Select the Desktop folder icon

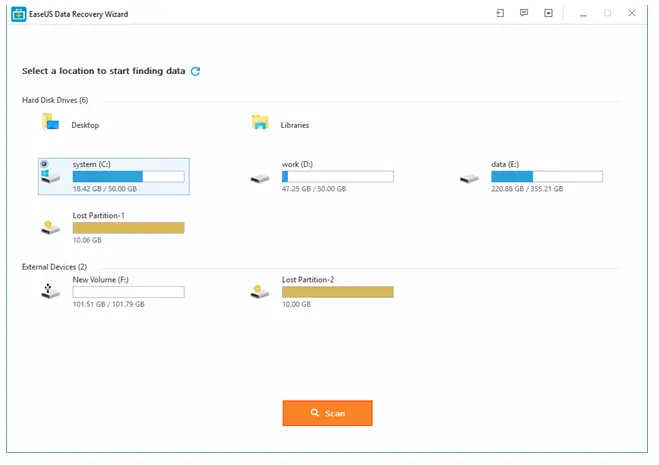click(50, 122)
